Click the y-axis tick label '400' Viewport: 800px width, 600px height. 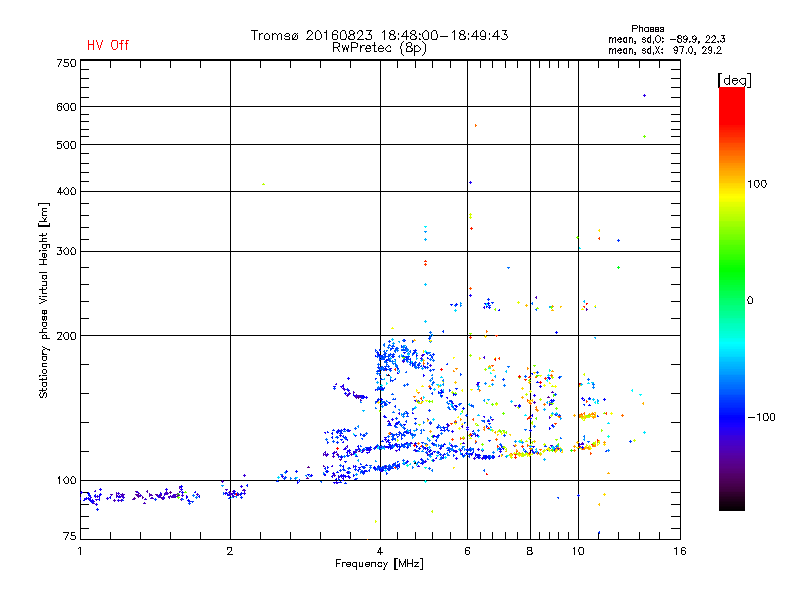[66, 191]
